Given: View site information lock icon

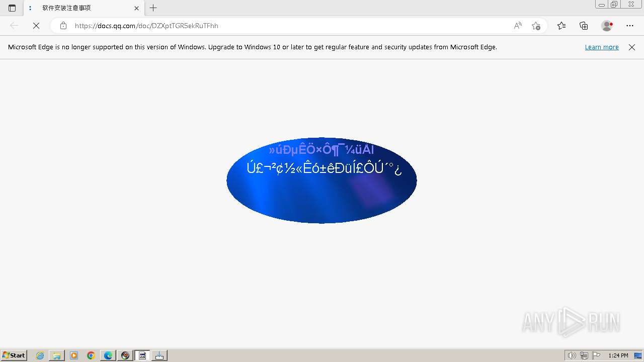Looking at the screenshot, I should (63, 26).
